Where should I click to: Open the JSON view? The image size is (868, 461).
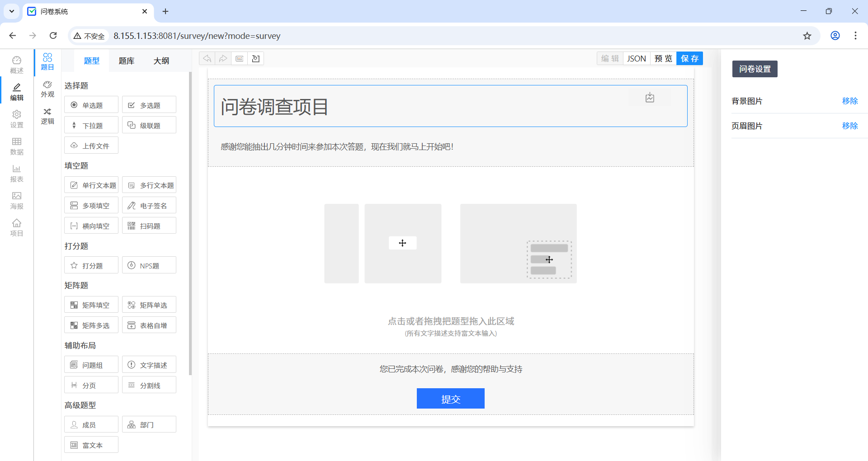tap(637, 58)
